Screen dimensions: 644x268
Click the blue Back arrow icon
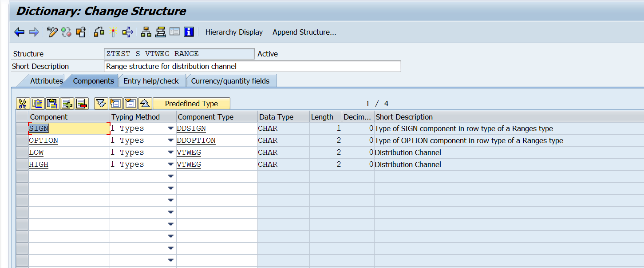(19, 32)
